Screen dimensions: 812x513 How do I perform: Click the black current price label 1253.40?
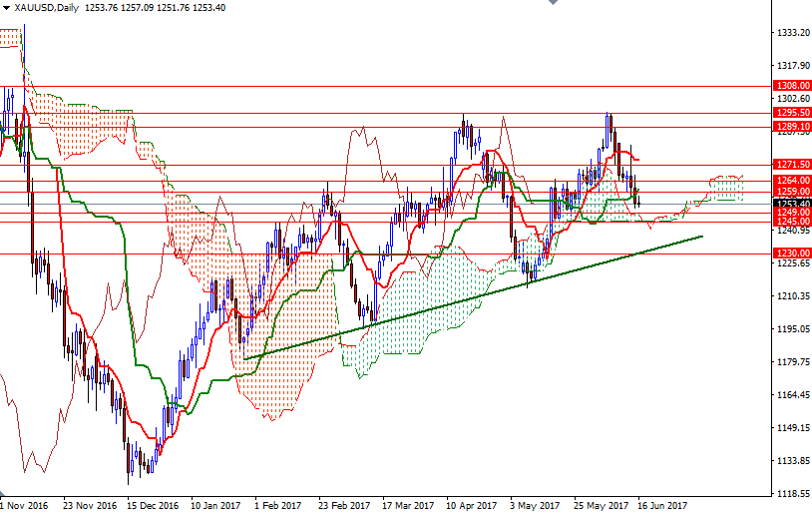(x=791, y=204)
